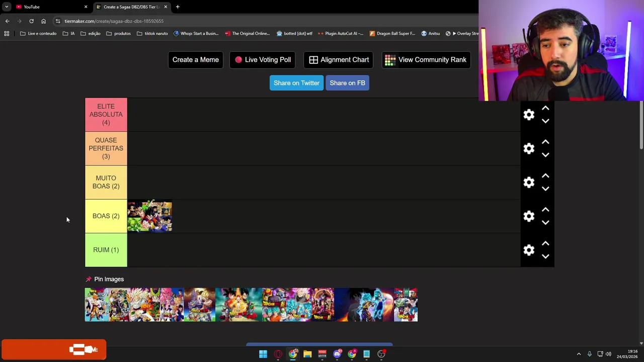The image size is (644, 362).
Task: Click the Pin Images label
Action: pos(109,279)
